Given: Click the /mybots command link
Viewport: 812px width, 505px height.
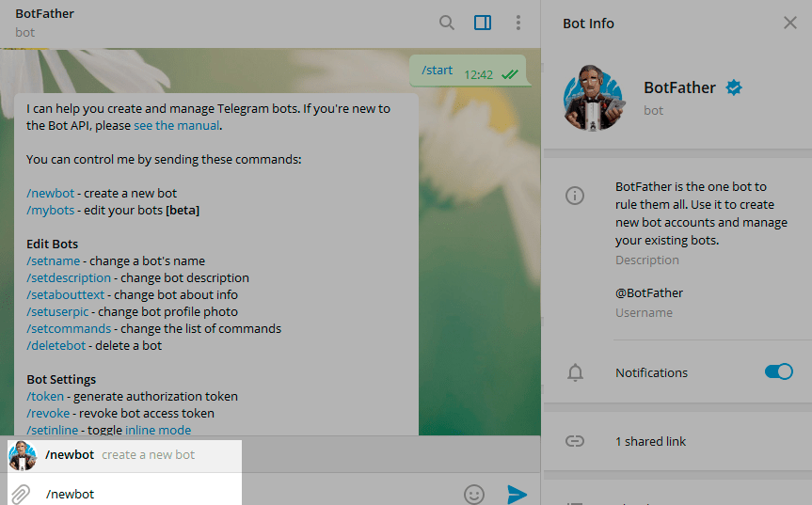Looking at the screenshot, I should click(x=50, y=211).
